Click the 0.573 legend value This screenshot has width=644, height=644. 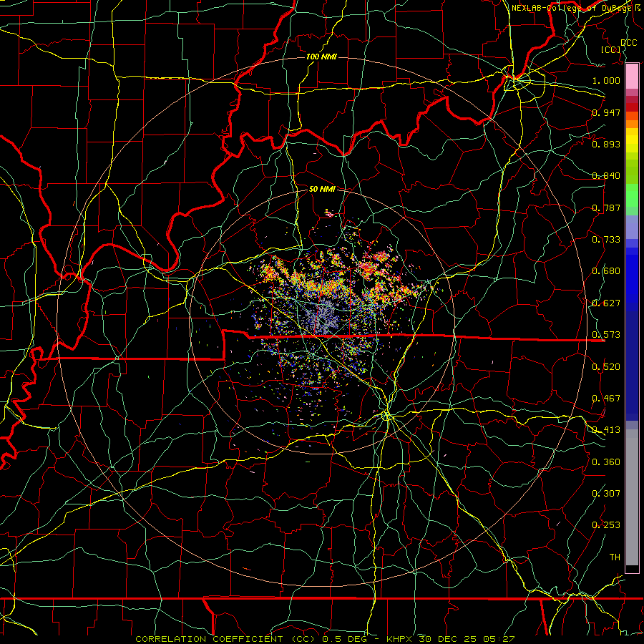[x=606, y=335]
